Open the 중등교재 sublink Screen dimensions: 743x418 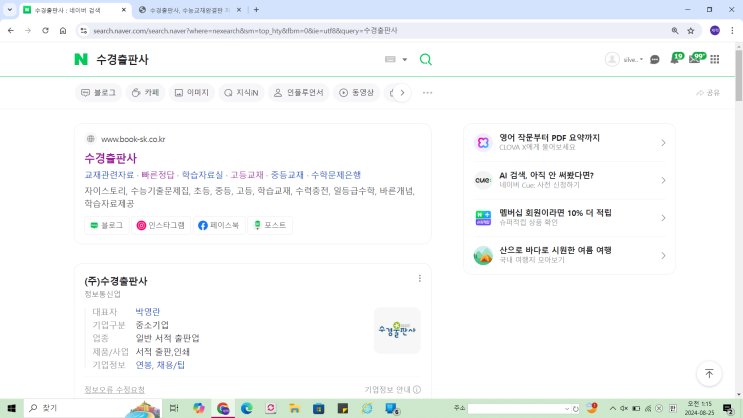287,175
